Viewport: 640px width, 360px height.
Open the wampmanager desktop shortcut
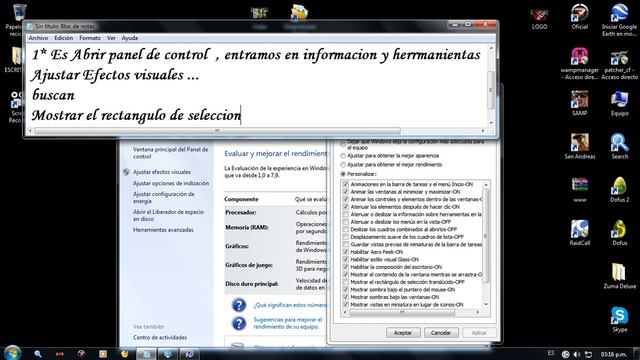point(579,63)
